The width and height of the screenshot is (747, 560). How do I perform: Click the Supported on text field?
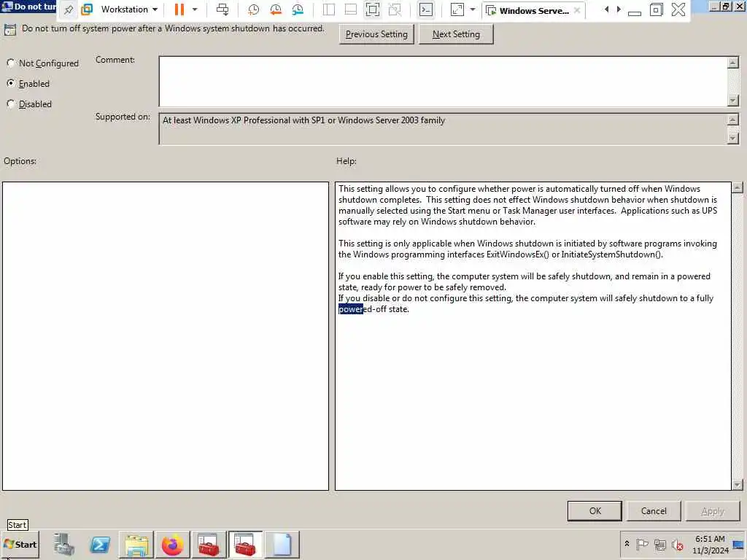click(x=443, y=129)
